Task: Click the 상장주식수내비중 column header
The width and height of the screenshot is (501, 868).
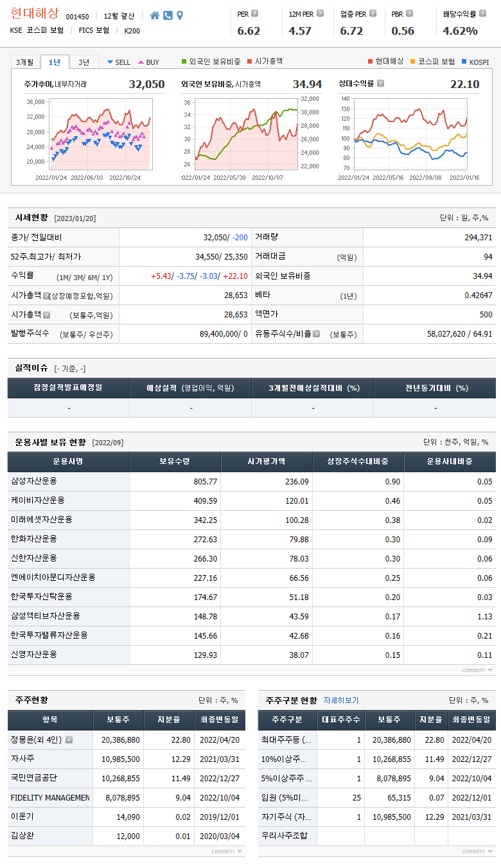Action: coord(358,461)
